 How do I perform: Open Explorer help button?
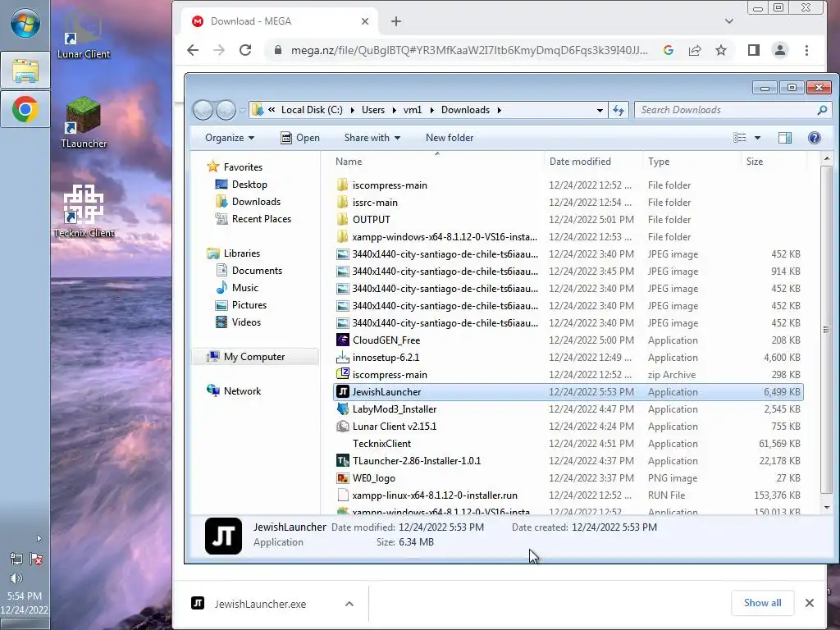pyautogui.click(x=815, y=138)
